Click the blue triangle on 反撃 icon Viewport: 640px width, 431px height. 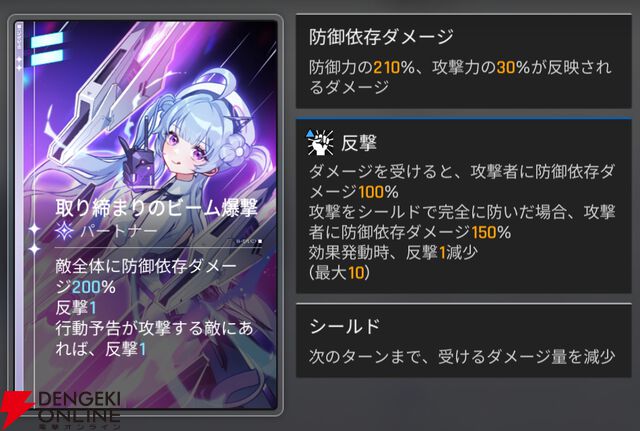click(x=310, y=133)
